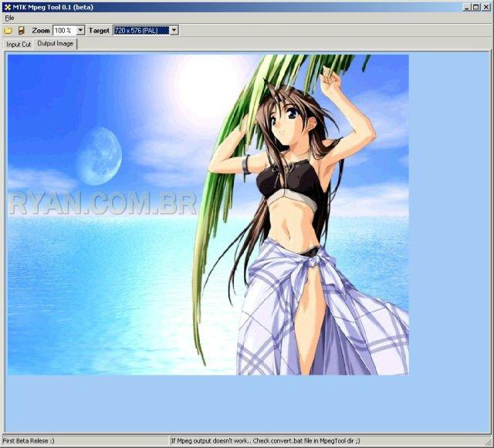Expand the Zoom dropdown arrow

pyautogui.click(x=80, y=30)
